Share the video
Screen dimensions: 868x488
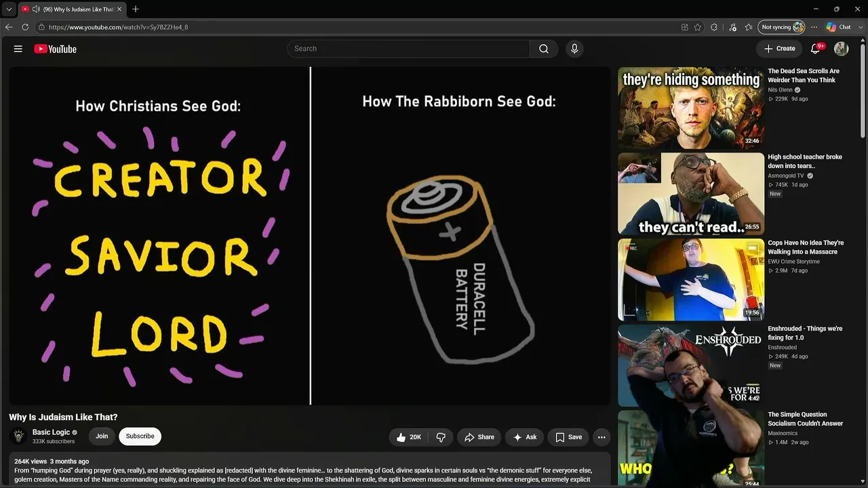click(x=479, y=437)
